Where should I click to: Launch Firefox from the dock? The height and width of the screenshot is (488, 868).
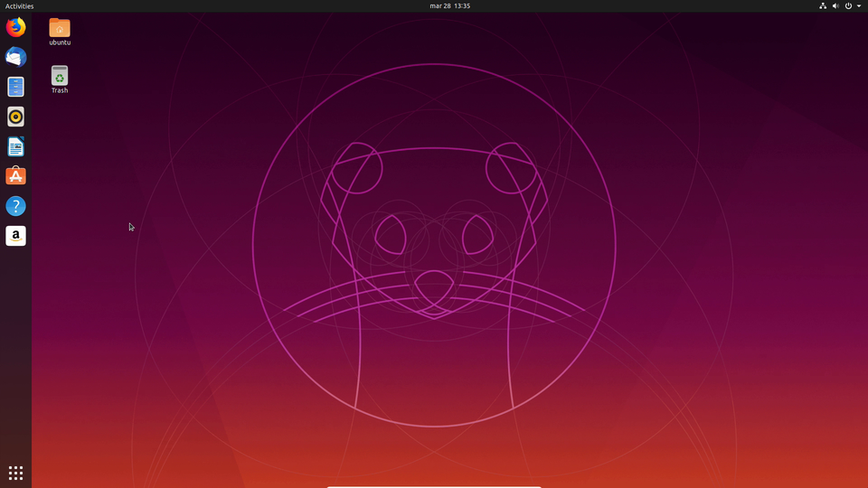[15, 27]
